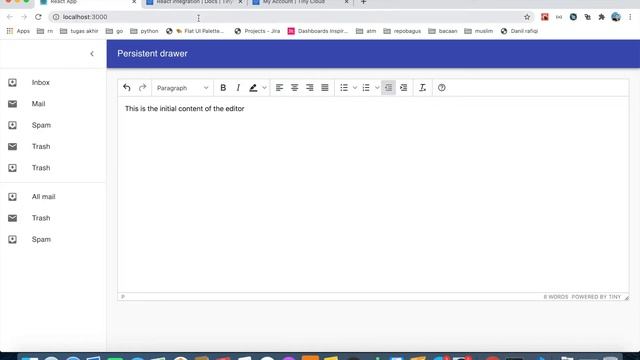Open numbered list style dropdown arrow
The width and height of the screenshot is (640, 360).
(377, 88)
